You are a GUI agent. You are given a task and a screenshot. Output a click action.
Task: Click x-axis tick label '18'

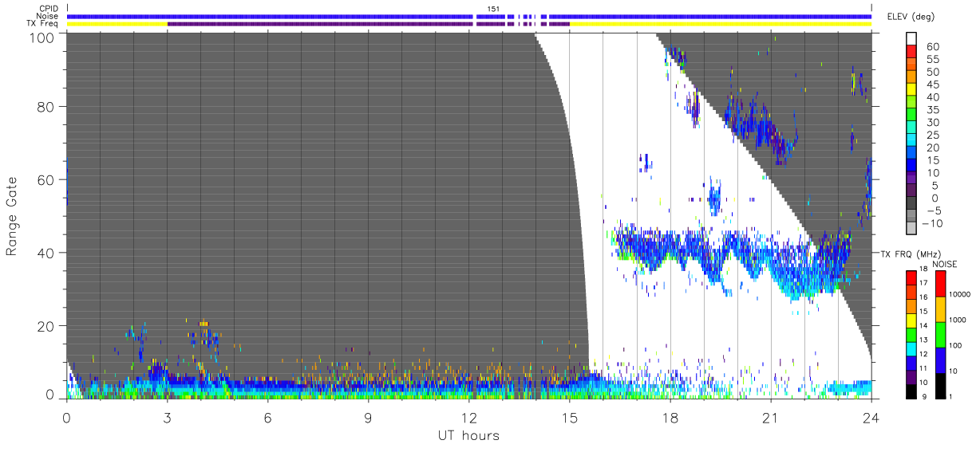point(670,417)
